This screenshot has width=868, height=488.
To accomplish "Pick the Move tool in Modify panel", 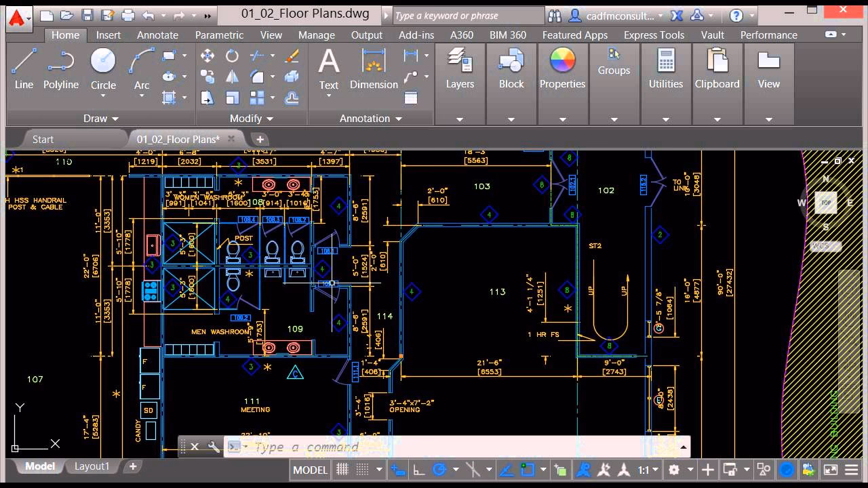I will tap(208, 56).
